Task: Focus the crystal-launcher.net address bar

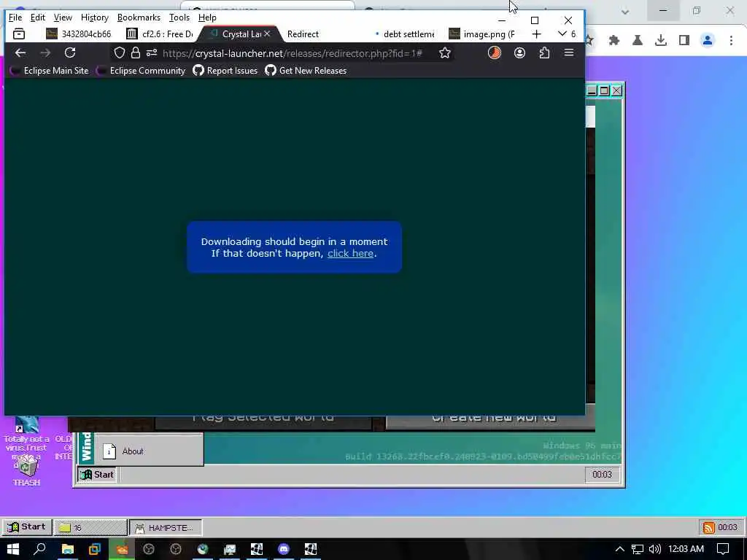Action: [x=293, y=53]
